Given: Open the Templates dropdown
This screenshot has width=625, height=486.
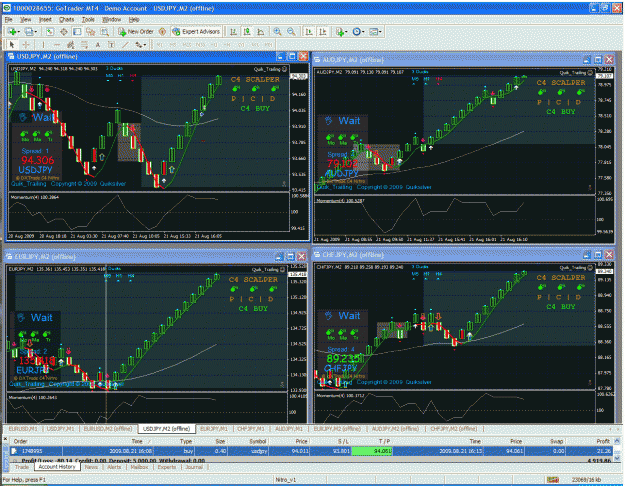Looking at the screenshot, I should coord(375,31).
